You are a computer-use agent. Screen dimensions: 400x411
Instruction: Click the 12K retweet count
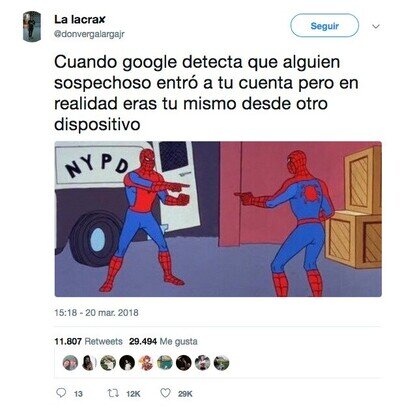coord(133,394)
